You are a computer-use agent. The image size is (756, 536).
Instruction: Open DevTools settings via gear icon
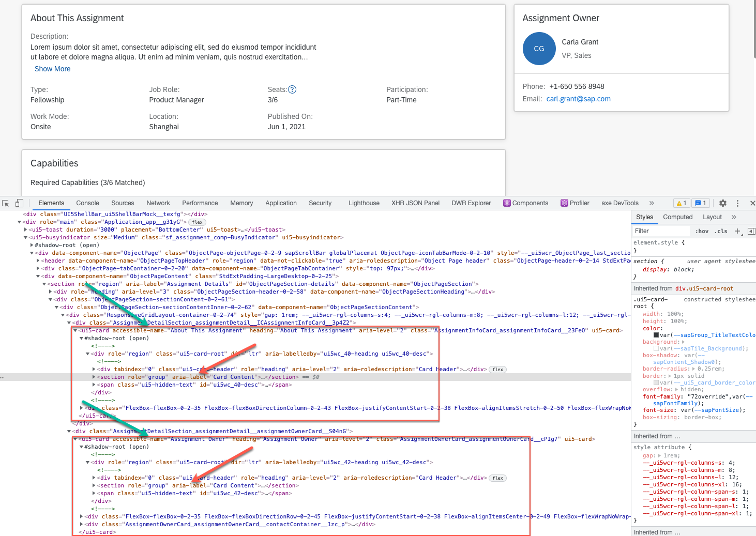722,203
